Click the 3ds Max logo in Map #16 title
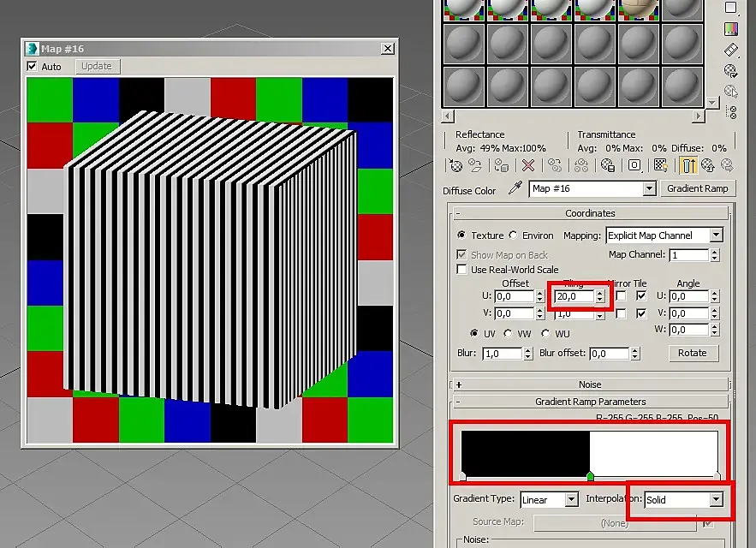Image resolution: width=756 pixels, height=548 pixels. 32,48
